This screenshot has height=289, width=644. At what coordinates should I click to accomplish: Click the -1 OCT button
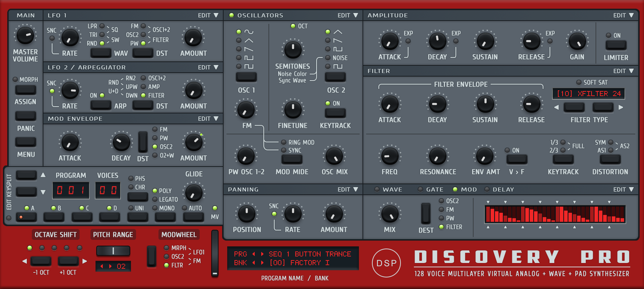point(40,261)
